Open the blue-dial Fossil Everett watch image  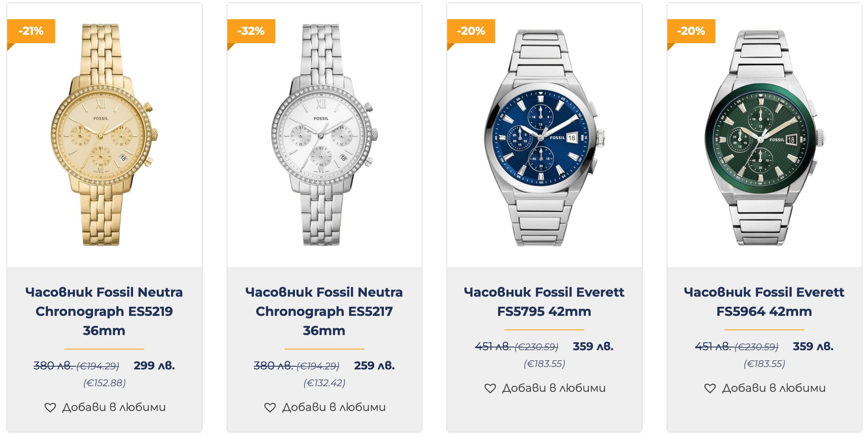[544, 138]
